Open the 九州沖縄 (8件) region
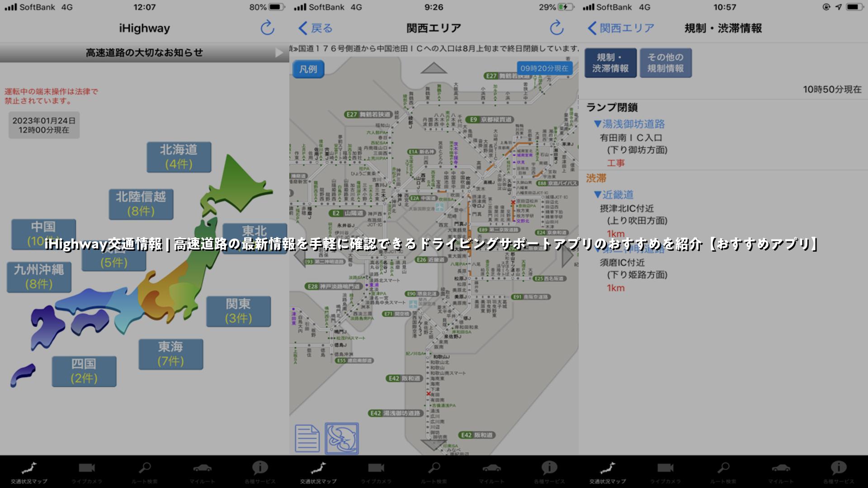Screen dimensions: 868x488 tap(39, 277)
